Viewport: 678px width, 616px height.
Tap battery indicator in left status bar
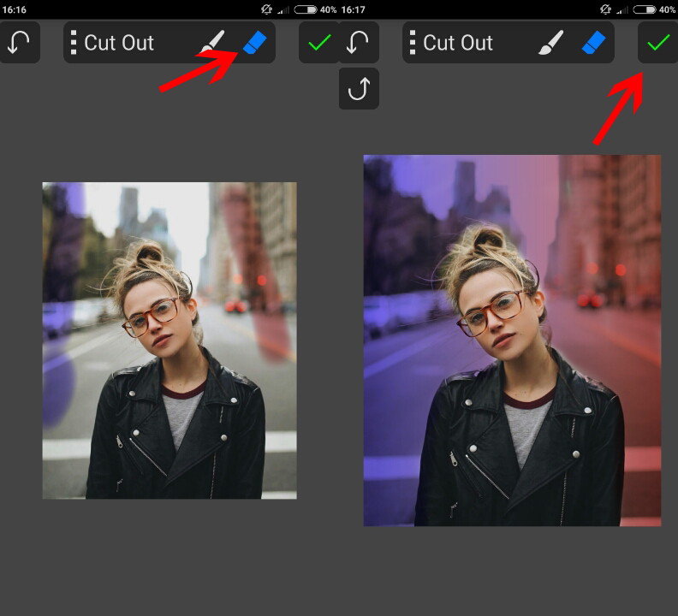pyautogui.click(x=306, y=9)
